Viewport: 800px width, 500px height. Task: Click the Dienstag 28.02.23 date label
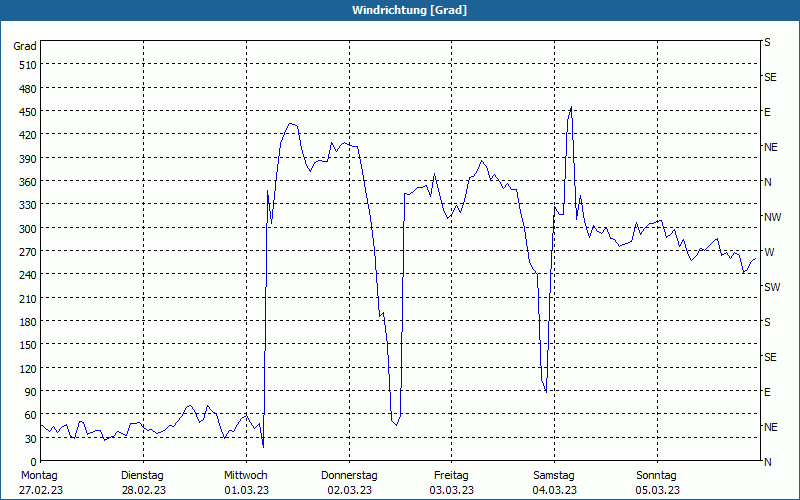(143, 483)
